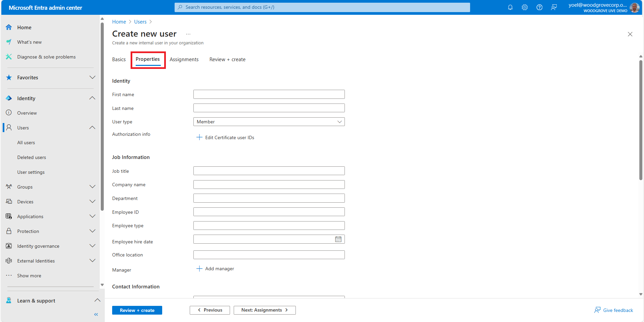Switch to the Assignments tab
Image resolution: width=644 pixels, height=322 pixels.
click(x=184, y=59)
